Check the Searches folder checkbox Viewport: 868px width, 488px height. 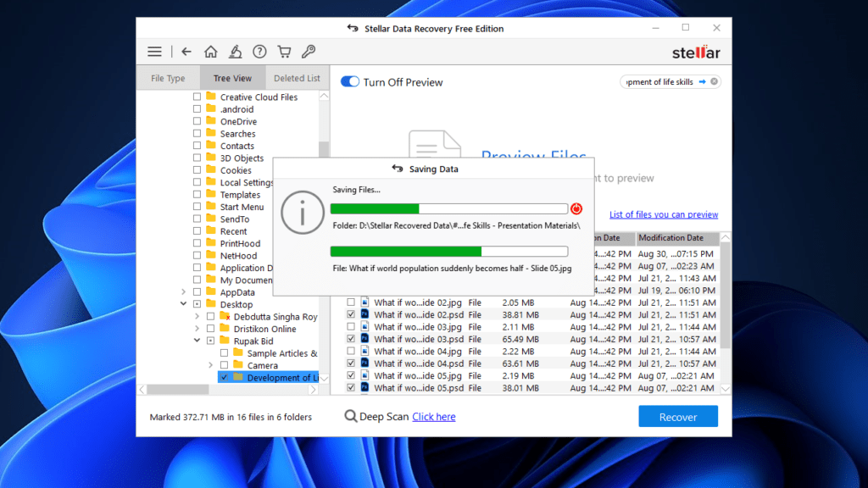197,133
